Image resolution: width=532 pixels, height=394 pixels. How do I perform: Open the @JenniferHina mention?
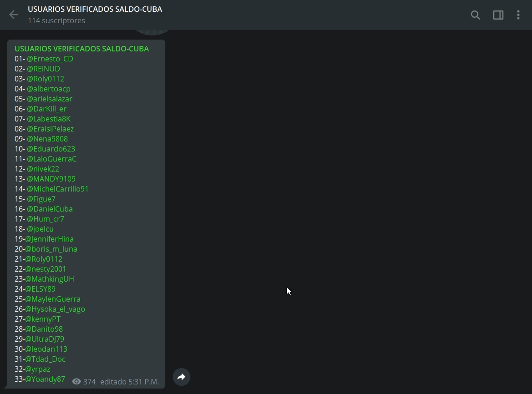coord(49,239)
